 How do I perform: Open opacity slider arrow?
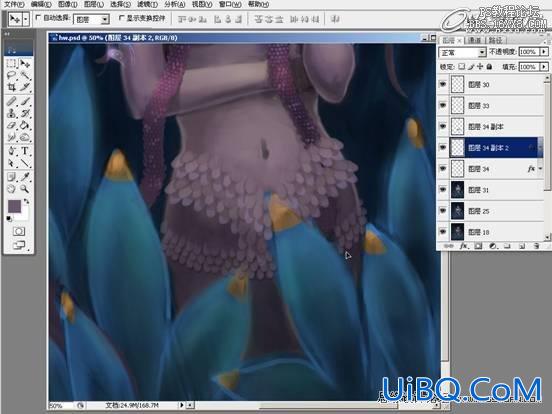[544, 52]
